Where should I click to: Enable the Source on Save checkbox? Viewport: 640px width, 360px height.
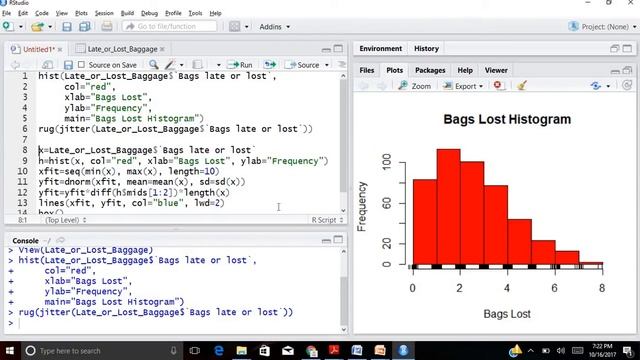click(x=81, y=65)
